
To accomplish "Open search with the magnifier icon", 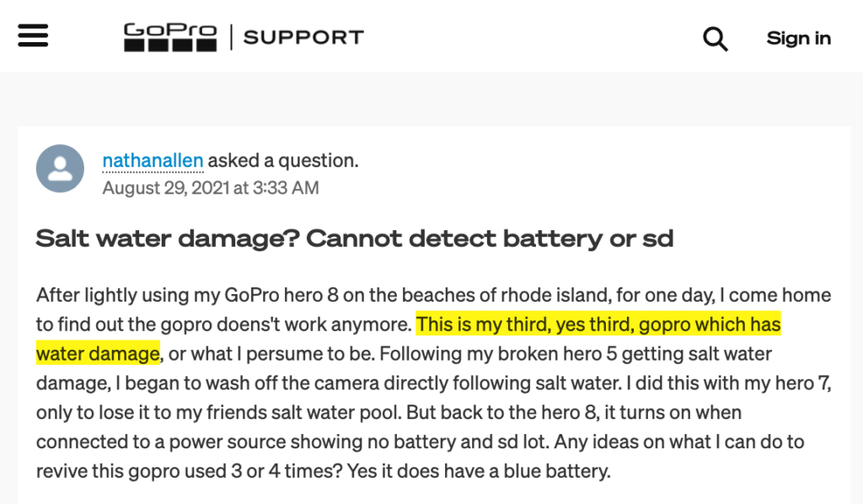I will 715,38.
